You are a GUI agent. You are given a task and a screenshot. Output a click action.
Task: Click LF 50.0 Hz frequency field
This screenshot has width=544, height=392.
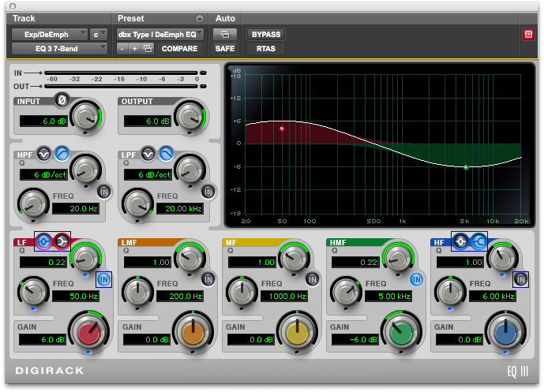point(76,297)
